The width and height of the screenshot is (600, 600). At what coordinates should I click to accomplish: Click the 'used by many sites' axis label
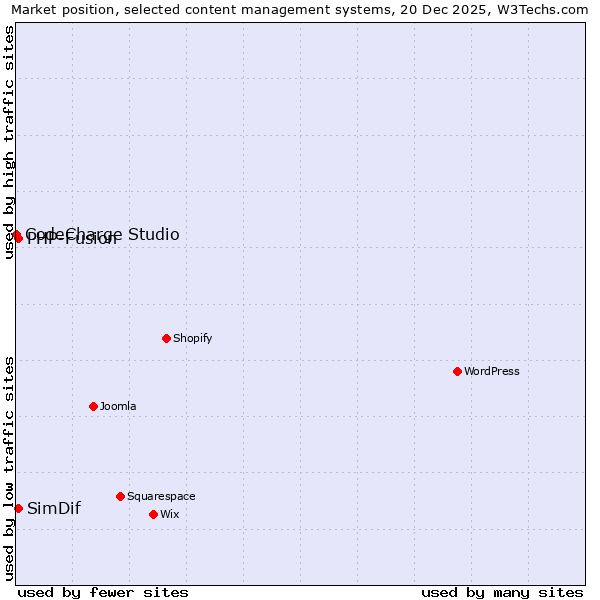point(502,593)
